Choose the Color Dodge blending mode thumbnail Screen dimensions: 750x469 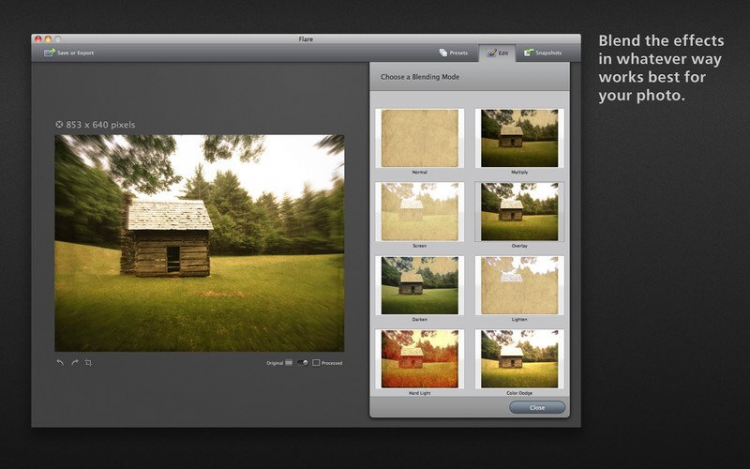click(x=519, y=359)
